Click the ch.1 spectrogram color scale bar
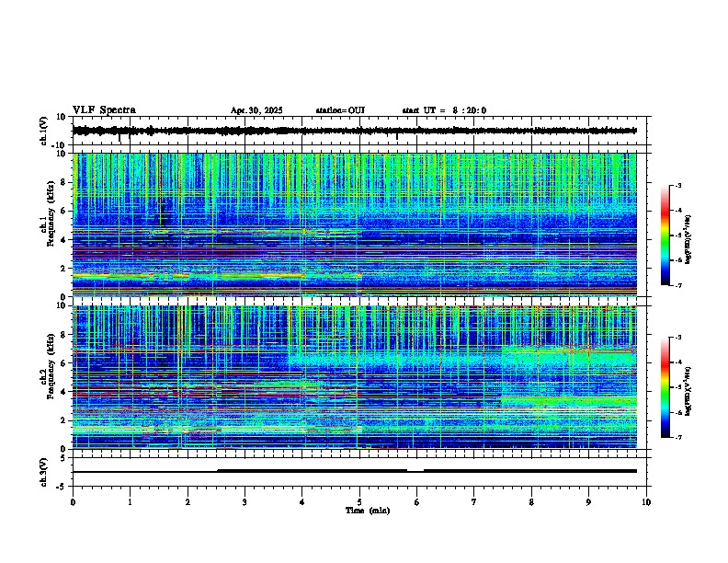Image resolution: width=728 pixels, height=563 pixels. pos(665,236)
